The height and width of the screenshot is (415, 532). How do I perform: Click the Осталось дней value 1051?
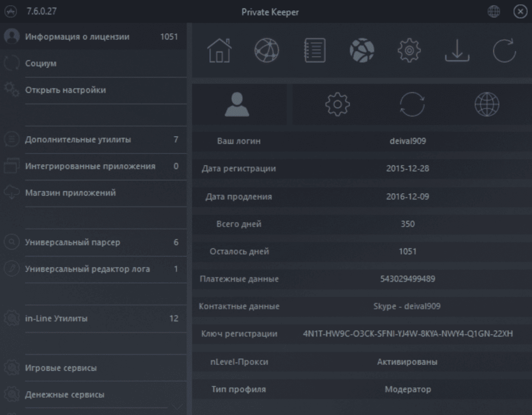coord(407,251)
